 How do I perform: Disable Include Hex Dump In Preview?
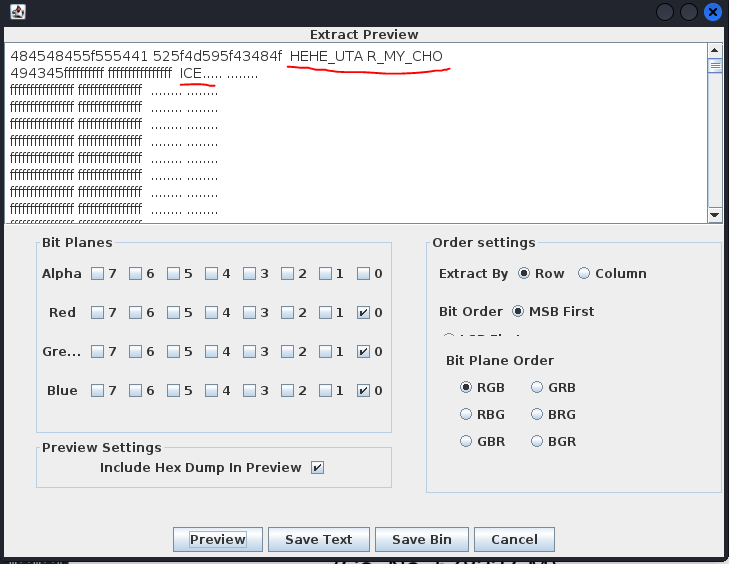317,467
